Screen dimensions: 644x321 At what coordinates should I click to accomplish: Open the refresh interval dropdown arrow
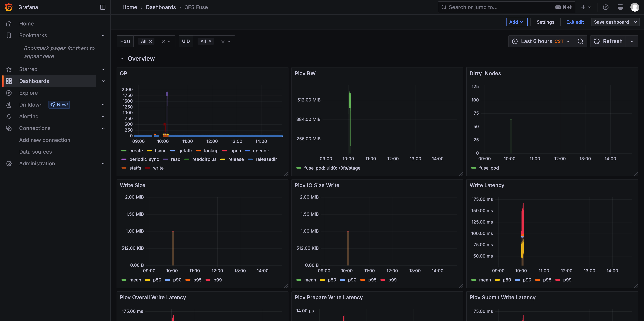pyautogui.click(x=632, y=41)
